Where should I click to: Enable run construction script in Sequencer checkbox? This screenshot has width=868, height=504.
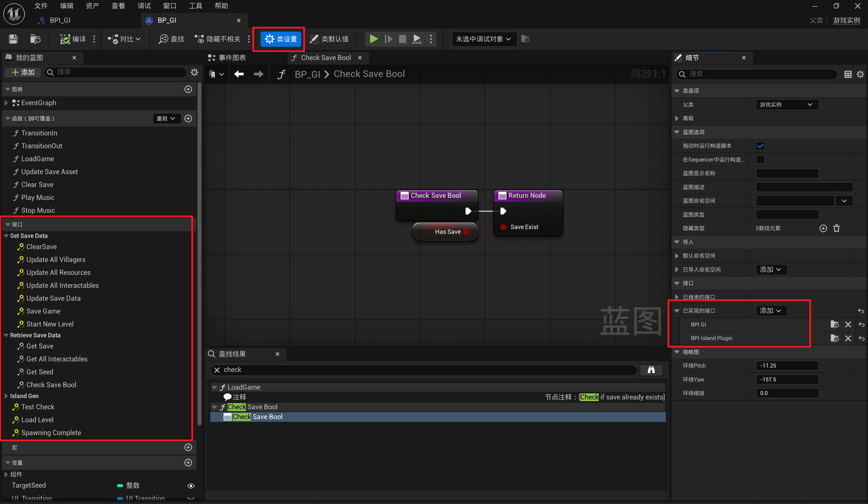pyautogui.click(x=760, y=160)
